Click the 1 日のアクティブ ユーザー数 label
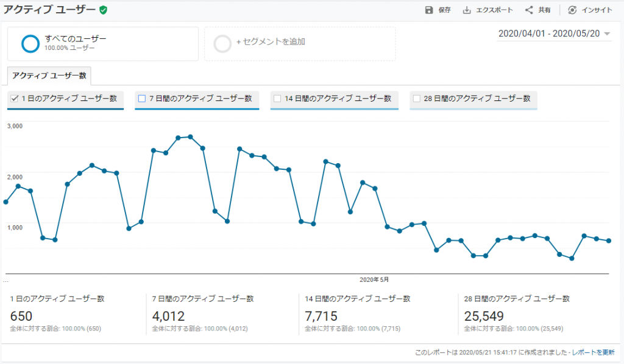Viewport: 624px width, 364px height. pyautogui.click(x=69, y=99)
